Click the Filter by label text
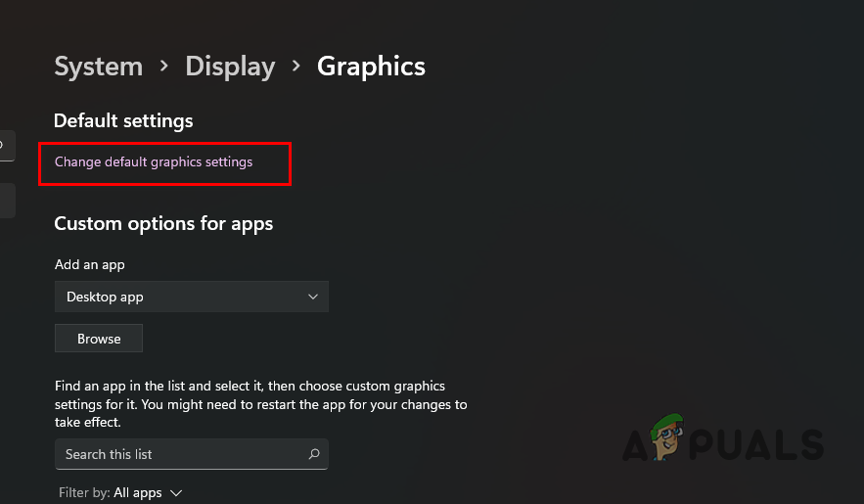 (82, 493)
